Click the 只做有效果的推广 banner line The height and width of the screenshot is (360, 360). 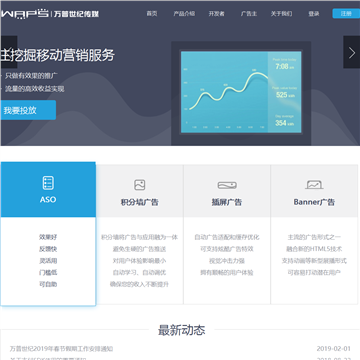31,76
